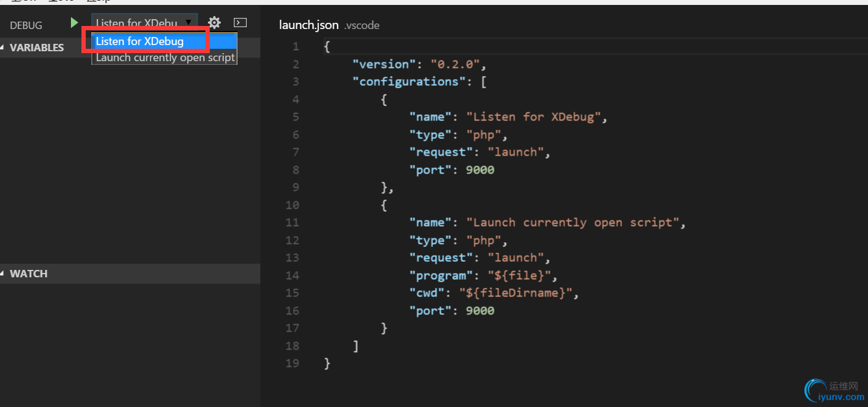Choose Launch currently open script option
The image size is (868, 407).
pos(165,57)
